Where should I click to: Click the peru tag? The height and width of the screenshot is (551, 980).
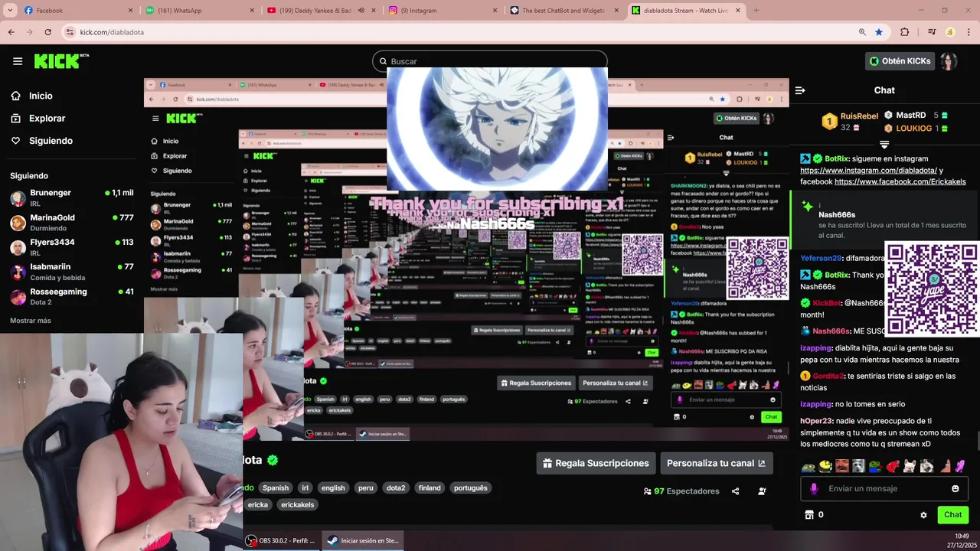[366, 488]
